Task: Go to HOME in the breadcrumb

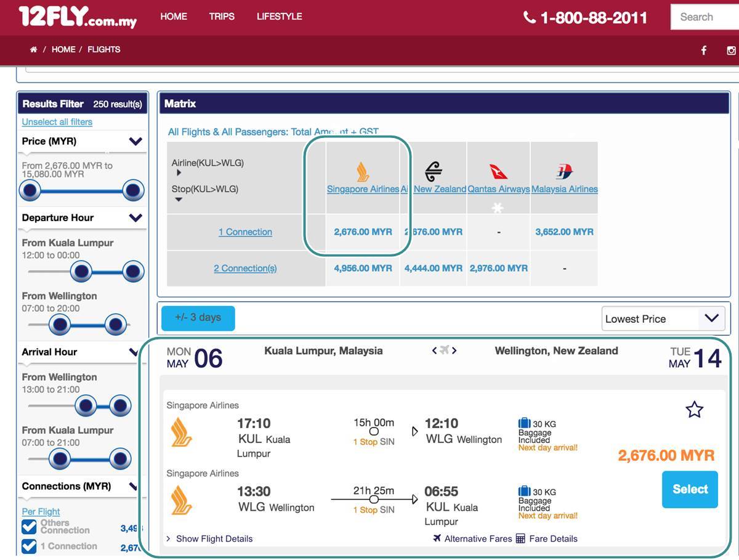Action: coord(63,49)
